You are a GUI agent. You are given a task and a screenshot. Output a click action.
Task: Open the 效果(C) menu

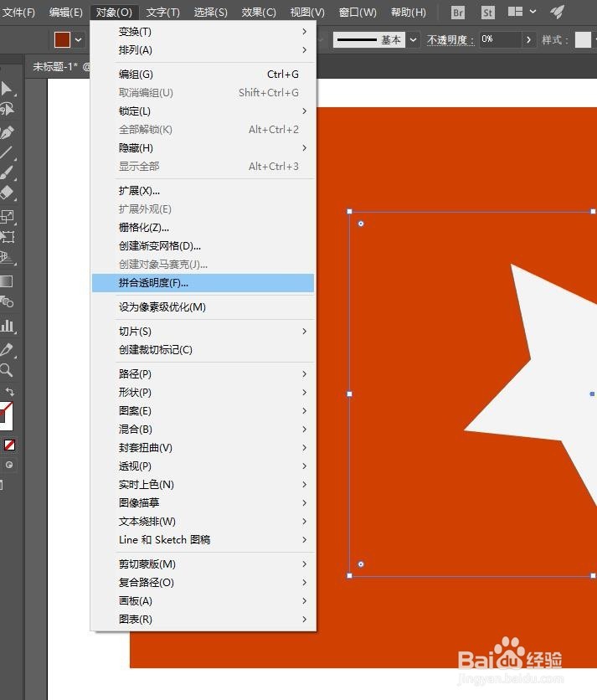coord(259,12)
